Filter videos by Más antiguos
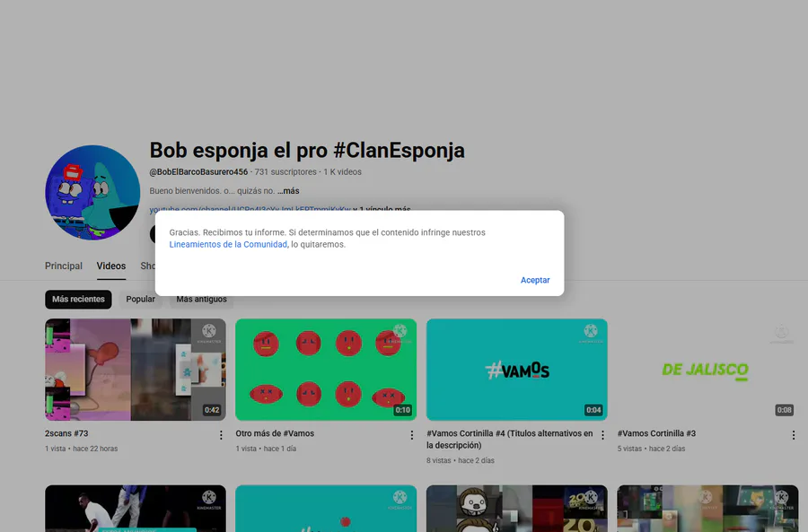This screenshot has width=808, height=532. tap(201, 300)
